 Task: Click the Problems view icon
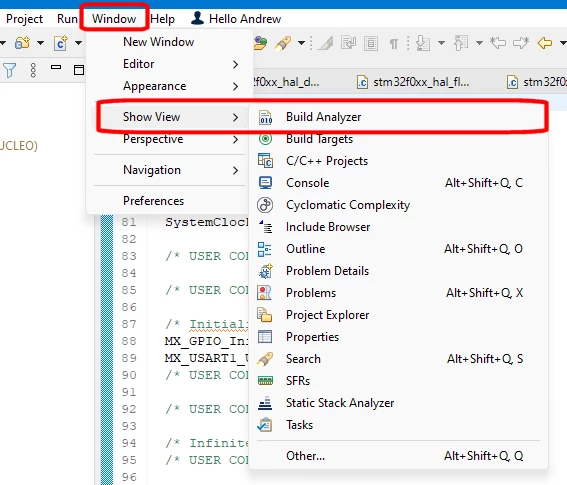pos(264,293)
